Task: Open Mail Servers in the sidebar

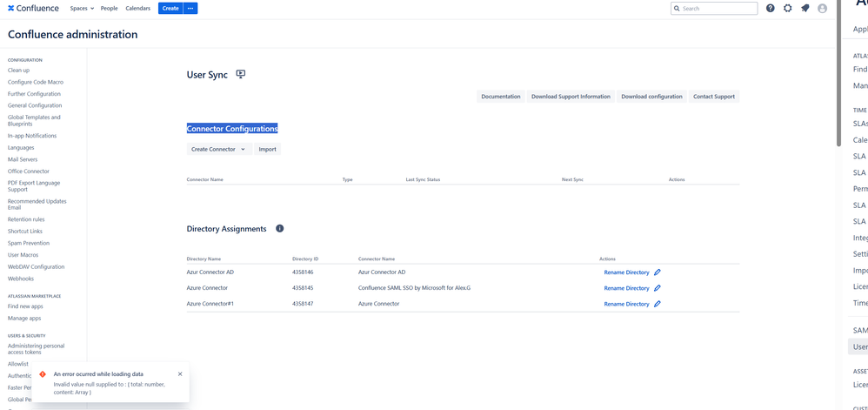Action: click(23, 159)
